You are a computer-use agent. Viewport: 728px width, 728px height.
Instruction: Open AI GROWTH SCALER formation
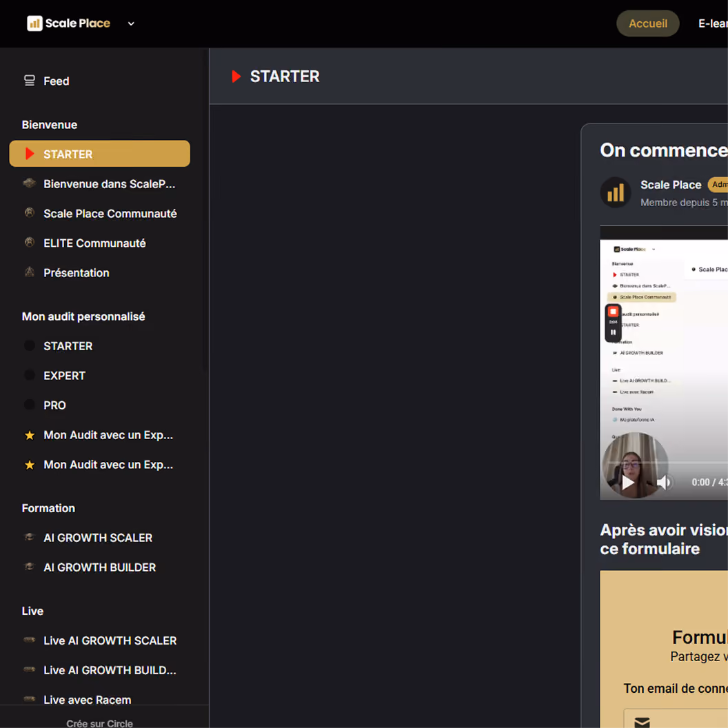point(99,538)
